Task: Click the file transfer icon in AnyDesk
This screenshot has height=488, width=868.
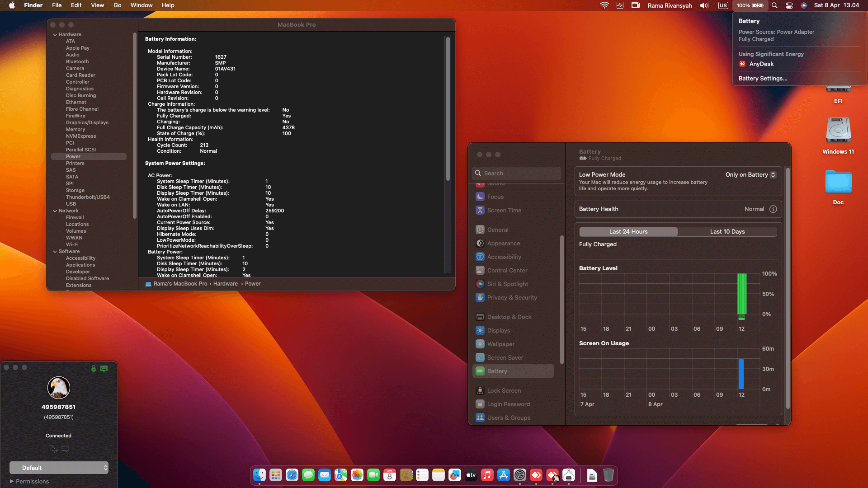Action: click(52, 449)
